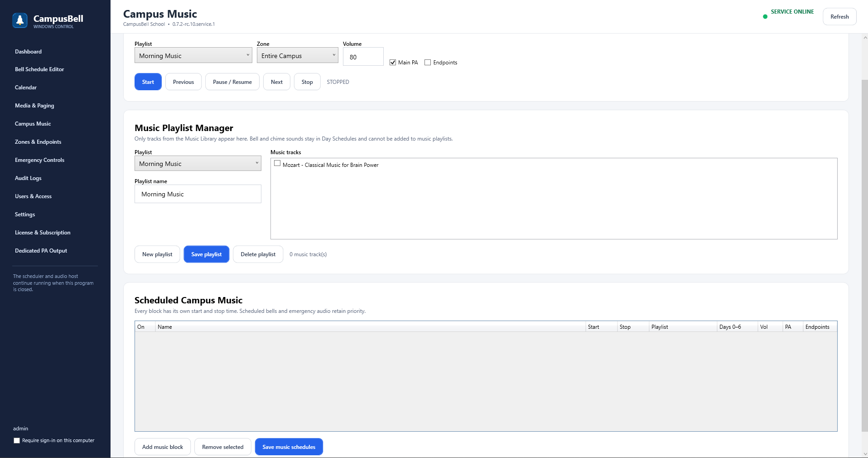Click Remove selected button
The image size is (868, 458).
(x=223, y=447)
